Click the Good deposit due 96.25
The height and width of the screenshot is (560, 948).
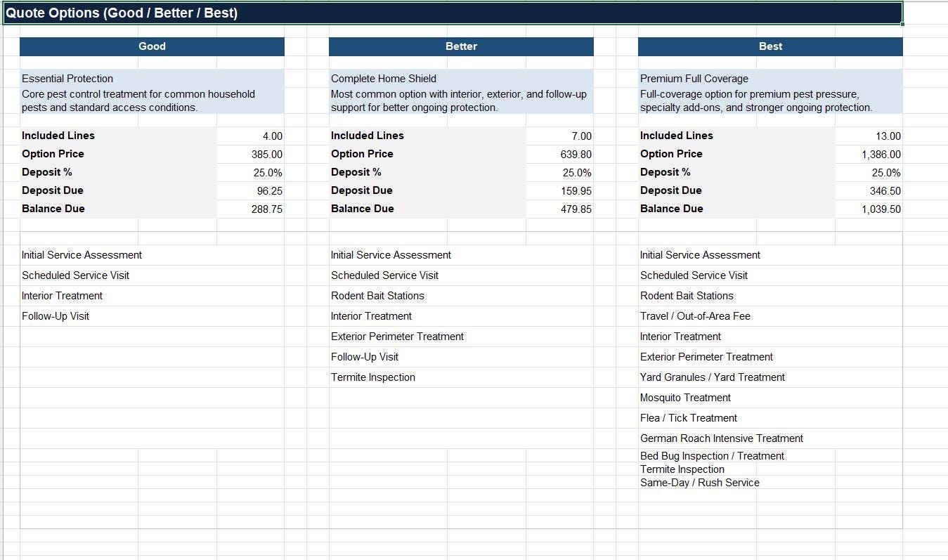point(251,190)
